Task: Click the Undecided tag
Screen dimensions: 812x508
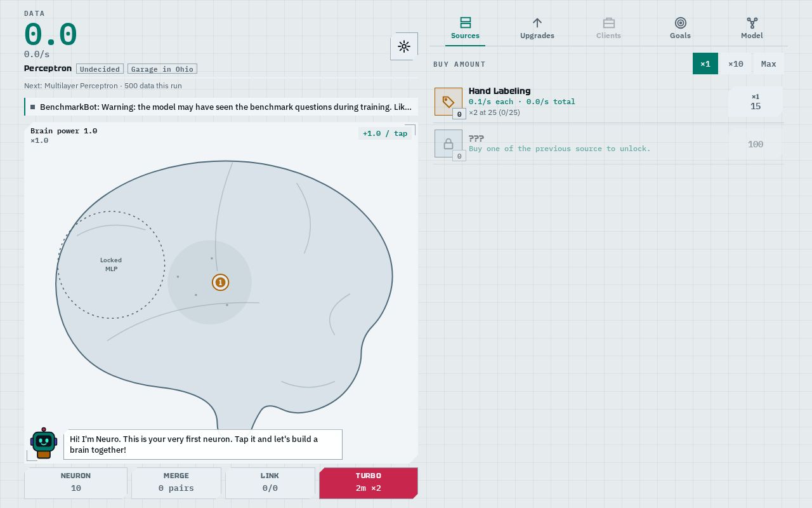Action: (100, 69)
